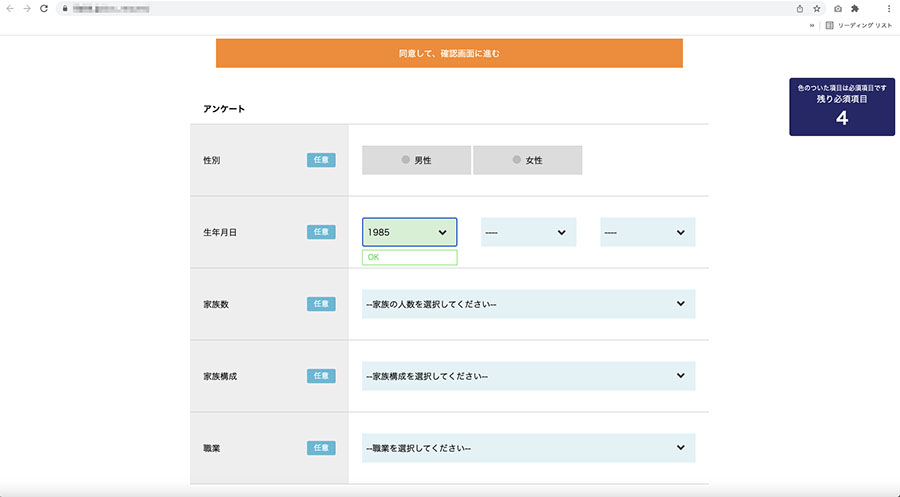The height and width of the screenshot is (497, 900).
Task: Click the orange 同意して、確認画面に進む button
Action: point(449,53)
